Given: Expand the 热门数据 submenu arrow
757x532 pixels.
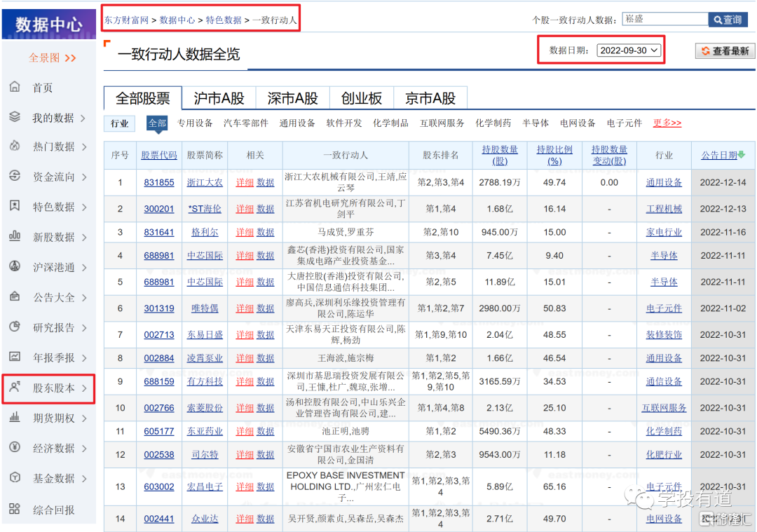Looking at the screenshot, I should (85, 146).
